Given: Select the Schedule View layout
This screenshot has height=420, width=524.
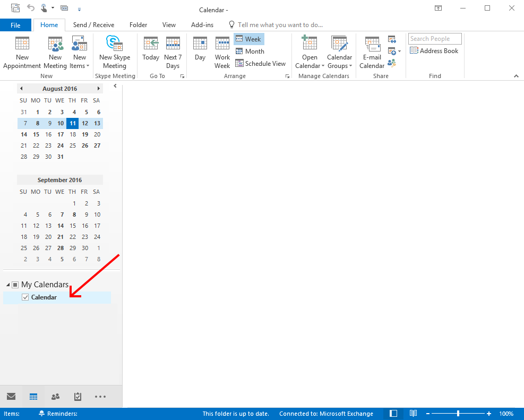Looking at the screenshot, I should (x=261, y=64).
